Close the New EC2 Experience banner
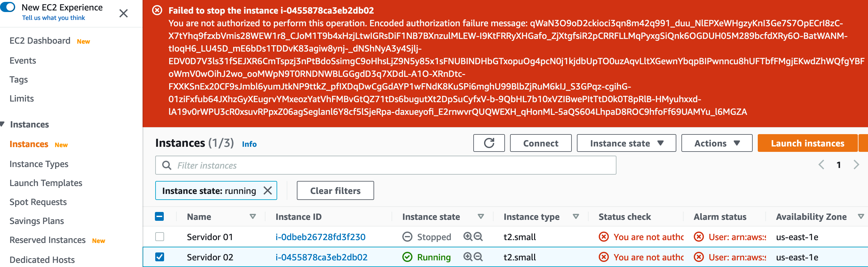This screenshot has height=267, width=868. (x=124, y=14)
